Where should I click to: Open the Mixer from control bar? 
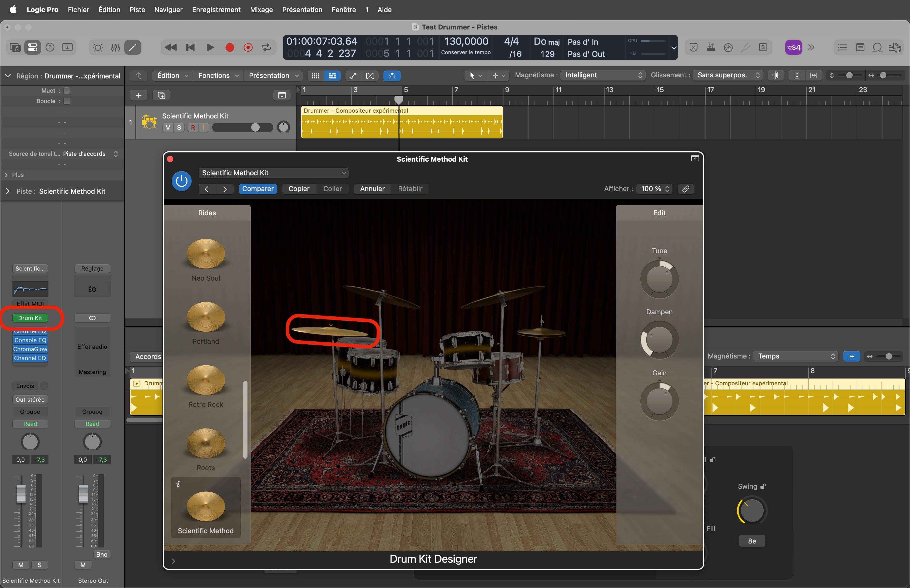click(115, 47)
